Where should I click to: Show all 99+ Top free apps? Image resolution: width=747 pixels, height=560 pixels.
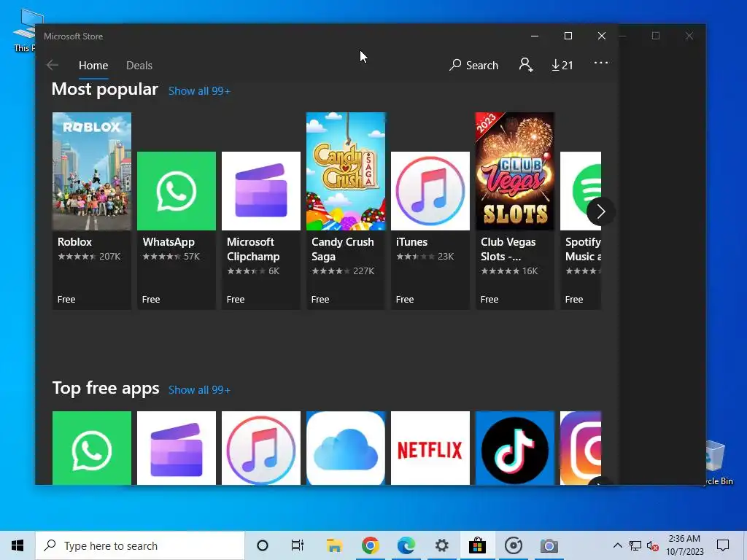(x=199, y=390)
